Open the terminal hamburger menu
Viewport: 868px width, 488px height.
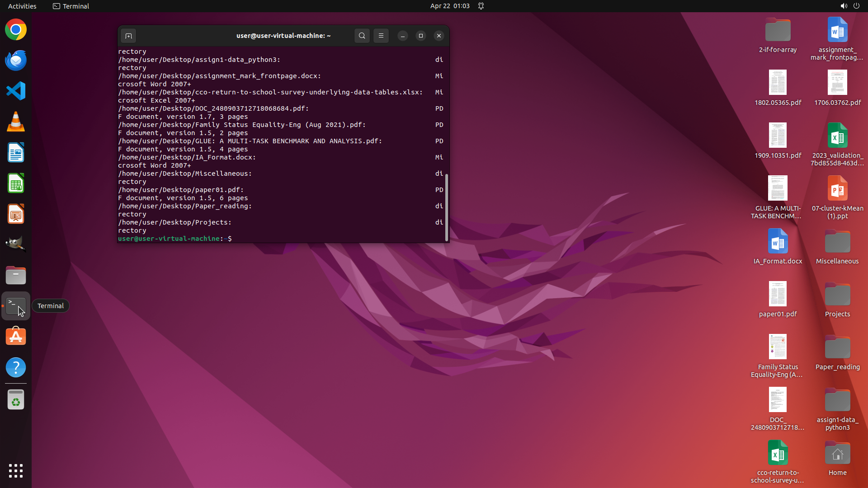pyautogui.click(x=381, y=36)
